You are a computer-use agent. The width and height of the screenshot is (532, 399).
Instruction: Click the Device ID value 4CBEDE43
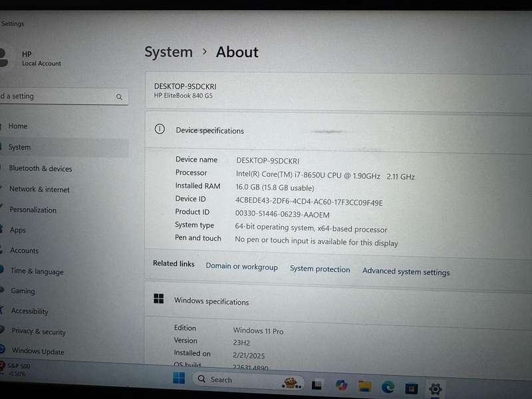pos(309,201)
